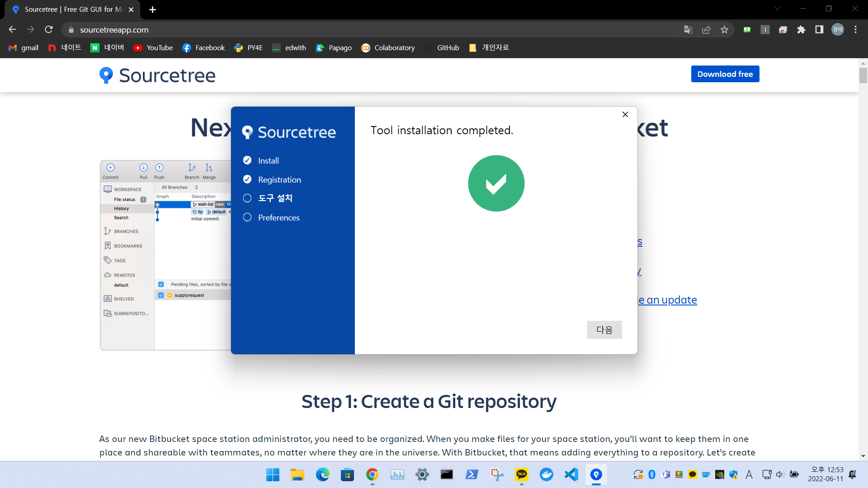Click the page's vertical scrollbar thumb

tap(863, 75)
